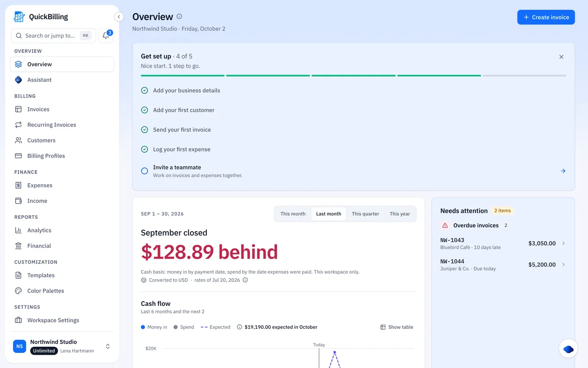Select the This month tab
The image size is (588, 368).
coord(293,214)
